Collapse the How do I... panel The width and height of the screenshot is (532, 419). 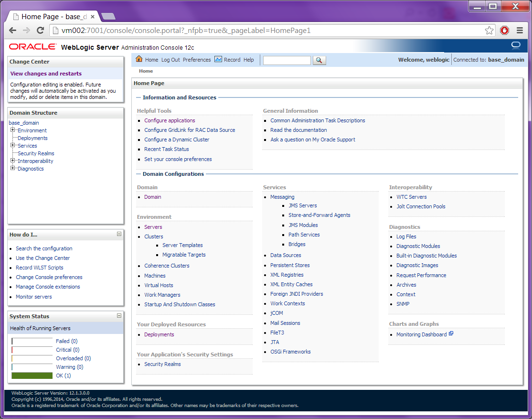[119, 234]
